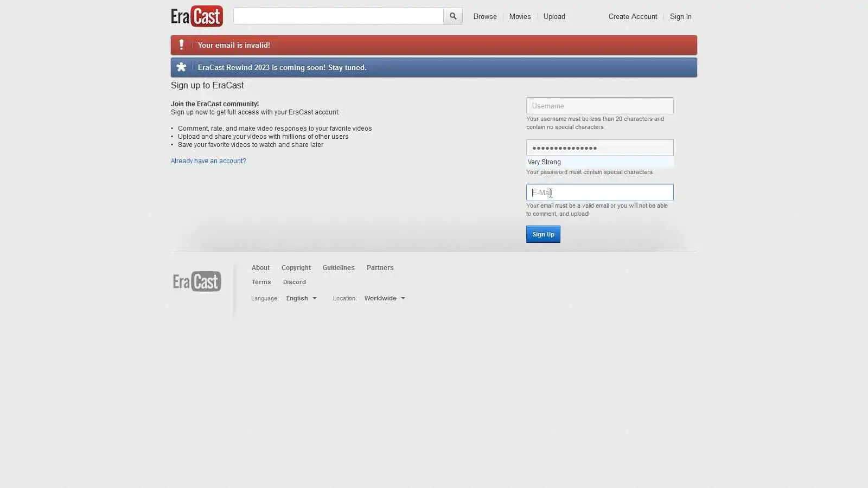Image resolution: width=868 pixels, height=488 pixels.
Task: Open the Guidelines footer link
Action: point(339,268)
